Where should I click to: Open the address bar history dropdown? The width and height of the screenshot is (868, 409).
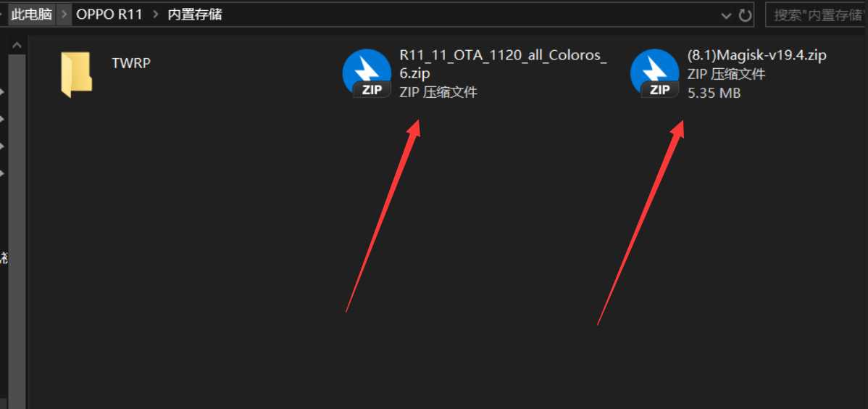pos(727,15)
